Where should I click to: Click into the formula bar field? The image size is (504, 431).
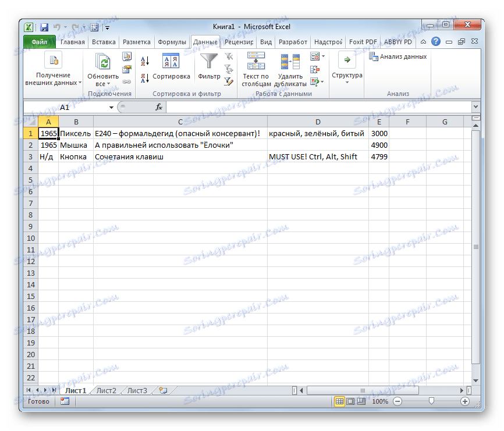click(319, 107)
